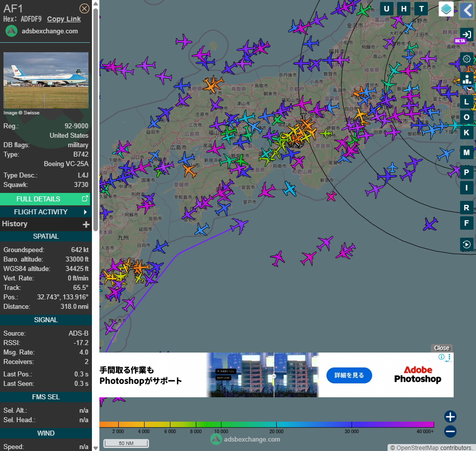Expand the FLIGHT ACTIVITY arrow
The width and height of the screenshot is (476, 451).
point(85,212)
